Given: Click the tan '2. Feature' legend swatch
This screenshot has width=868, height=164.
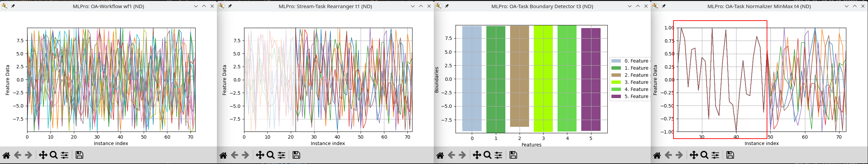Looking at the screenshot, I should [616, 75].
